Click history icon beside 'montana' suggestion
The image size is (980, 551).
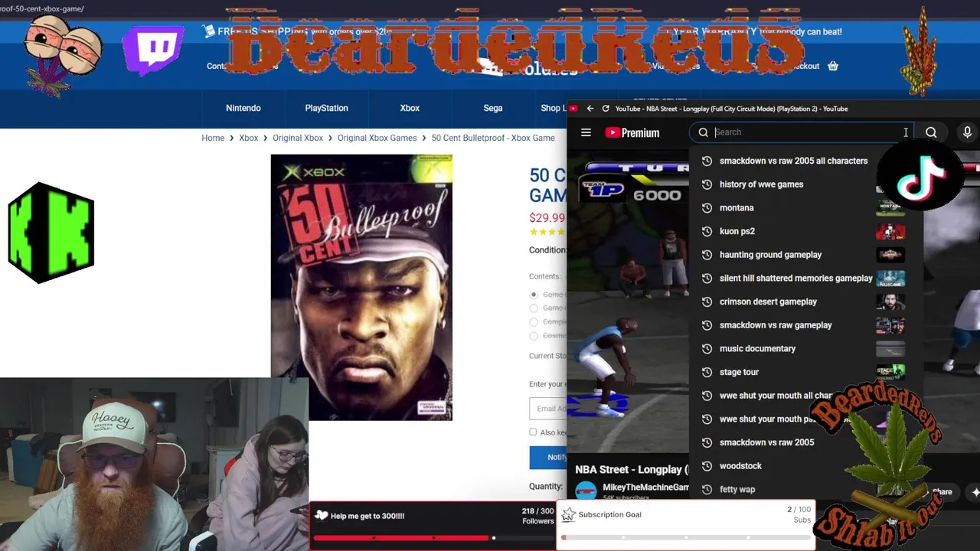[x=707, y=208]
